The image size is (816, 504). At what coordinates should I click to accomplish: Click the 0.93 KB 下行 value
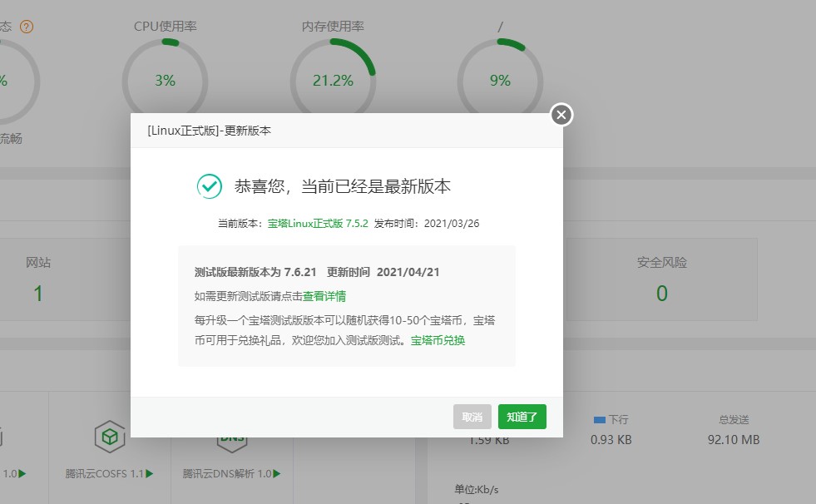tap(611, 439)
